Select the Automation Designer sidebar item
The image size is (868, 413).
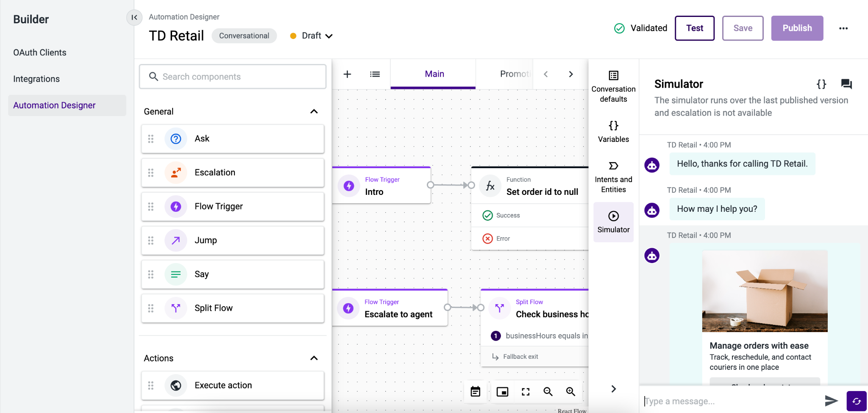[54, 105]
